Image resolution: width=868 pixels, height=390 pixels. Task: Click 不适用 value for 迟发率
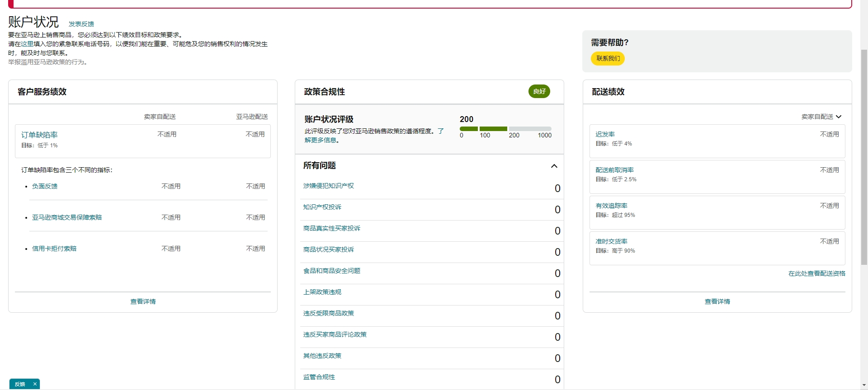pyautogui.click(x=829, y=134)
